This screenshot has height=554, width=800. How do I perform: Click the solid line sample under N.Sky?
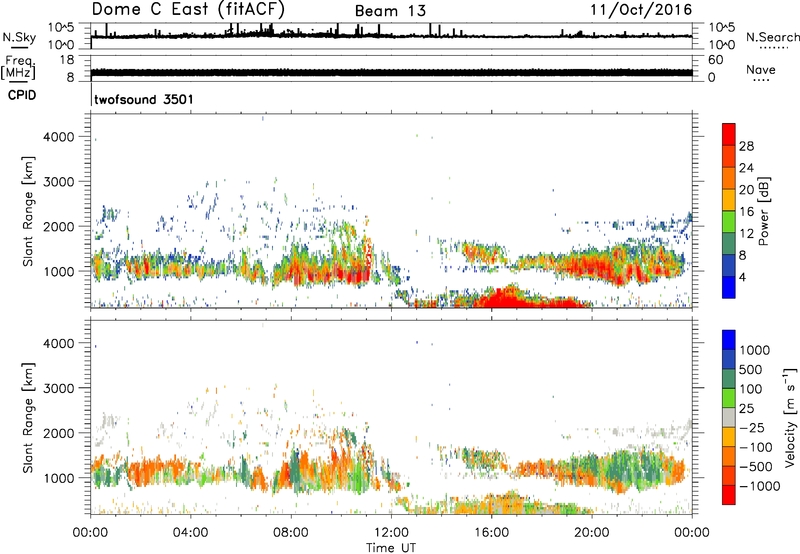[x=19, y=48]
